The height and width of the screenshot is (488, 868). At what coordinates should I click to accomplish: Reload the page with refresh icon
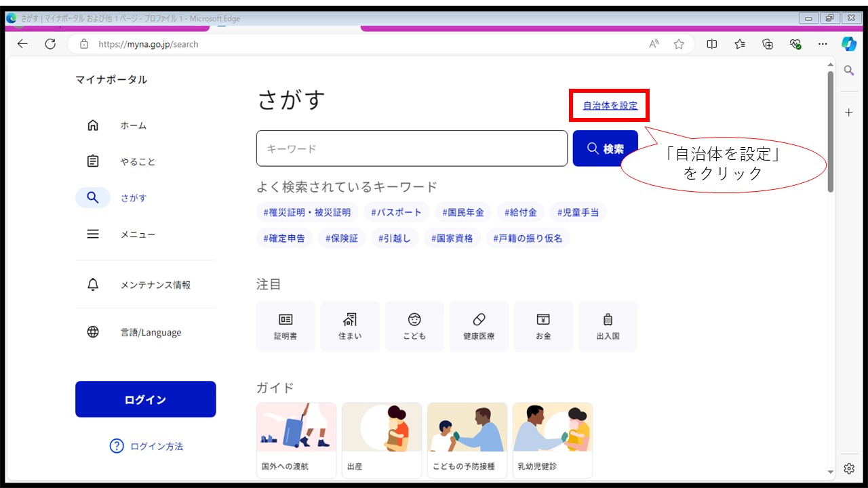click(50, 44)
